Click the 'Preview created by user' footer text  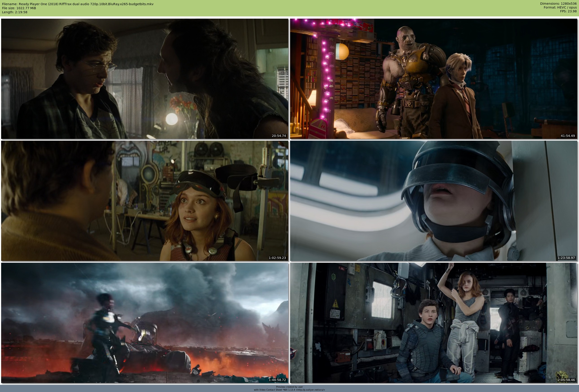pyautogui.click(x=289, y=387)
